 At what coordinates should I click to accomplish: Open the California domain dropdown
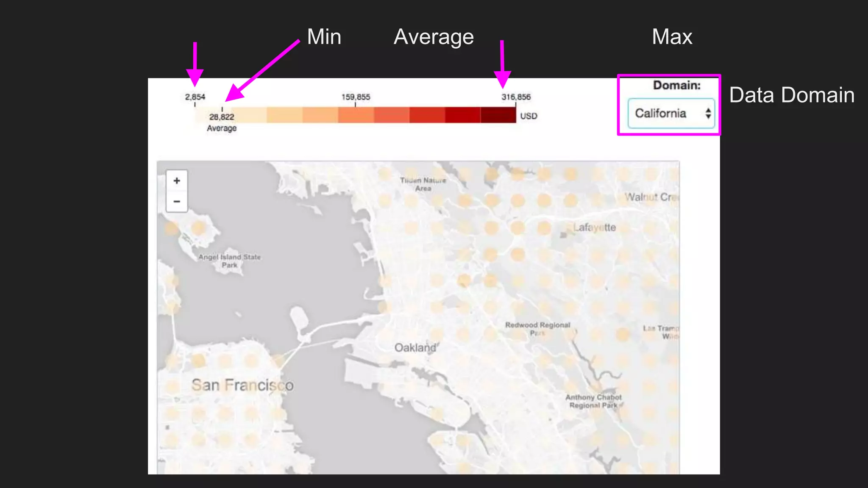(x=671, y=114)
